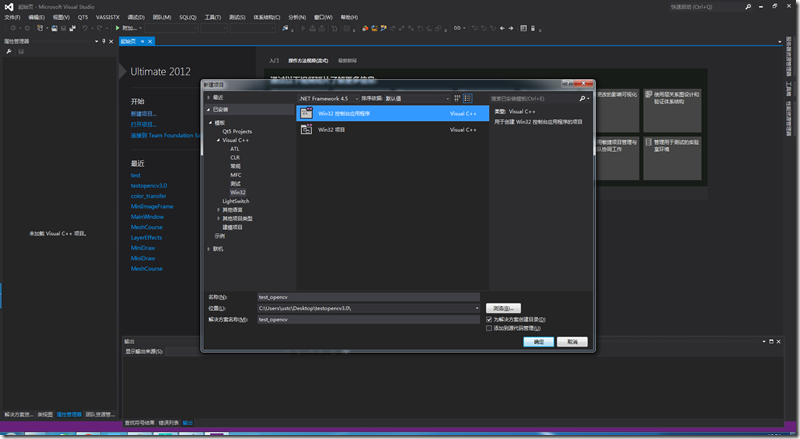Select the Win32 项目 template
The width and height of the screenshot is (800, 439).
(392, 130)
